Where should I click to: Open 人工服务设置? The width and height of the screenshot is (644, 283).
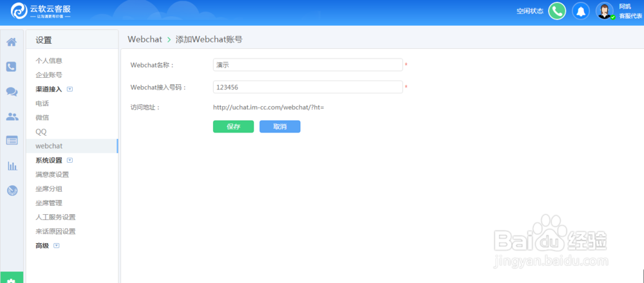pyautogui.click(x=55, y=217)
